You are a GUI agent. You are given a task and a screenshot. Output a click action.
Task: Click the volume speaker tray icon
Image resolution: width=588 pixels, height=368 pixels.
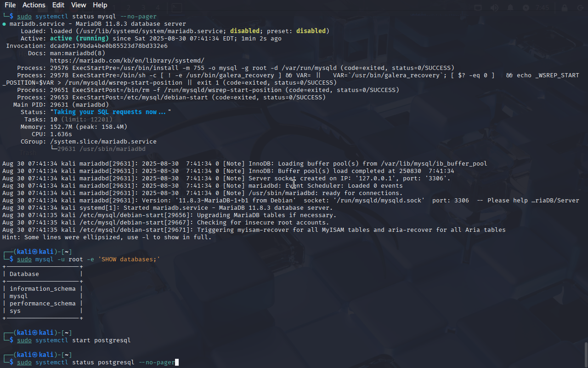(x=494, y=8)
